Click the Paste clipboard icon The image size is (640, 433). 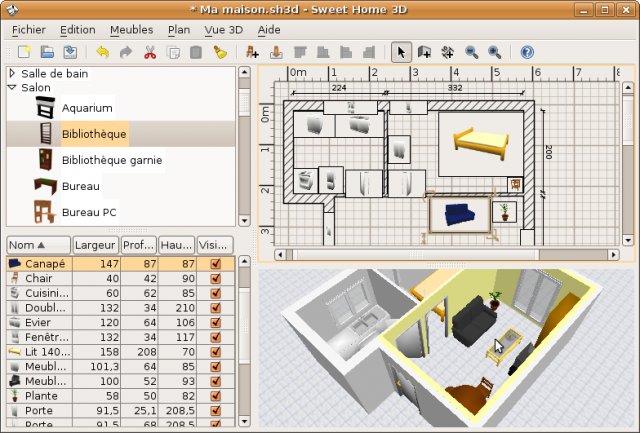coord(196,52)
